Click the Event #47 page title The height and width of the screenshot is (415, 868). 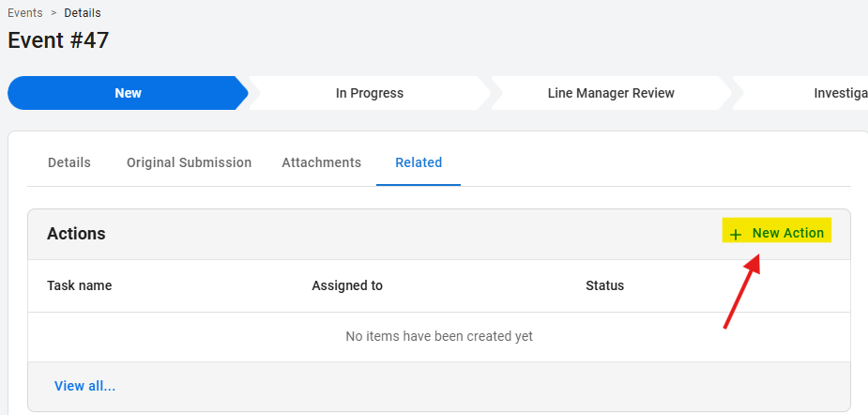(58, 40)
